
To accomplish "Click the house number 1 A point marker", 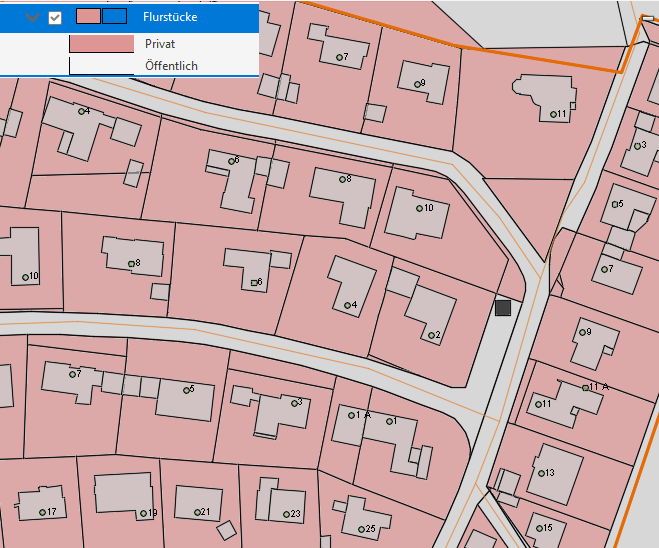I will tap(349, 414).
